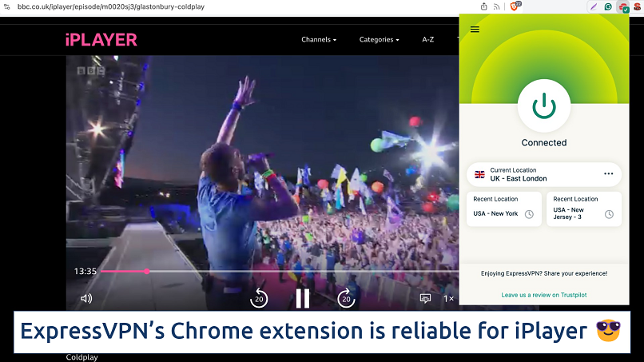
Task: Open the Brave Shields lion icon
Action: [515, 6]
